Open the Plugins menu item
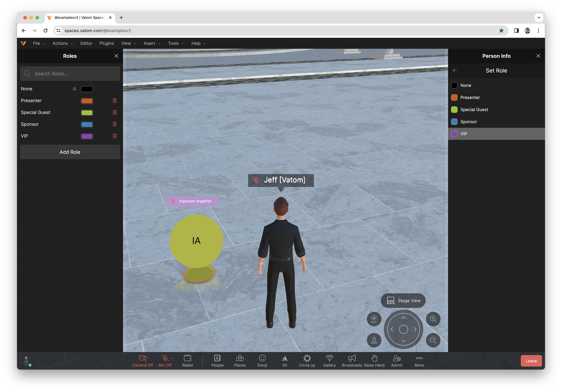The height and width of the screenshot is (392, 562). (107, 43)
